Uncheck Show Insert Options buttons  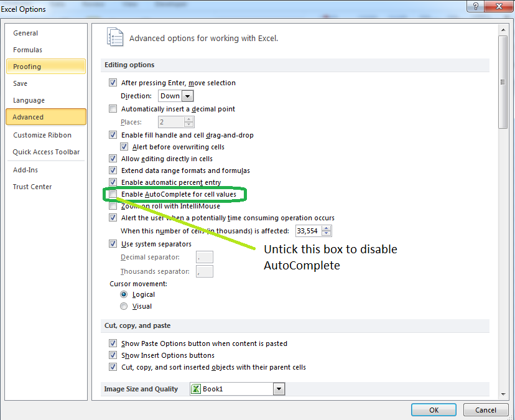(113, 355)
